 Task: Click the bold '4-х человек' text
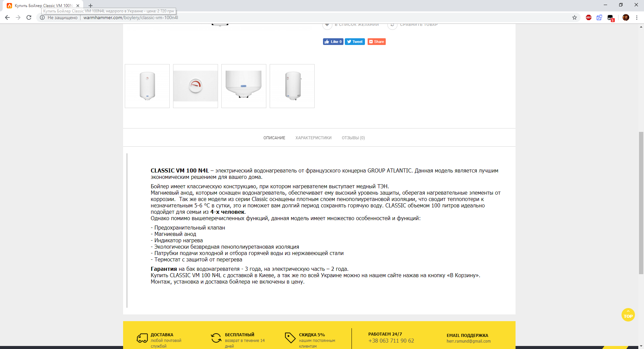(227, 212)
